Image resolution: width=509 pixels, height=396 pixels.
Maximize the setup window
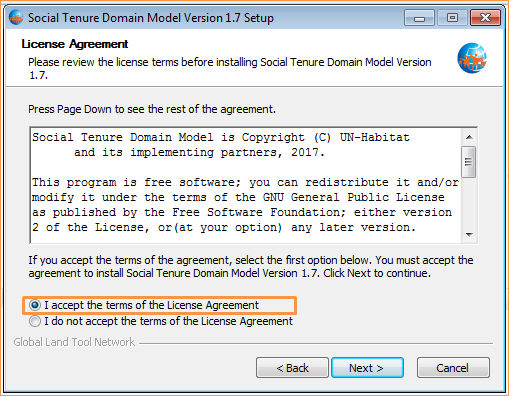[x=452, y=18]
